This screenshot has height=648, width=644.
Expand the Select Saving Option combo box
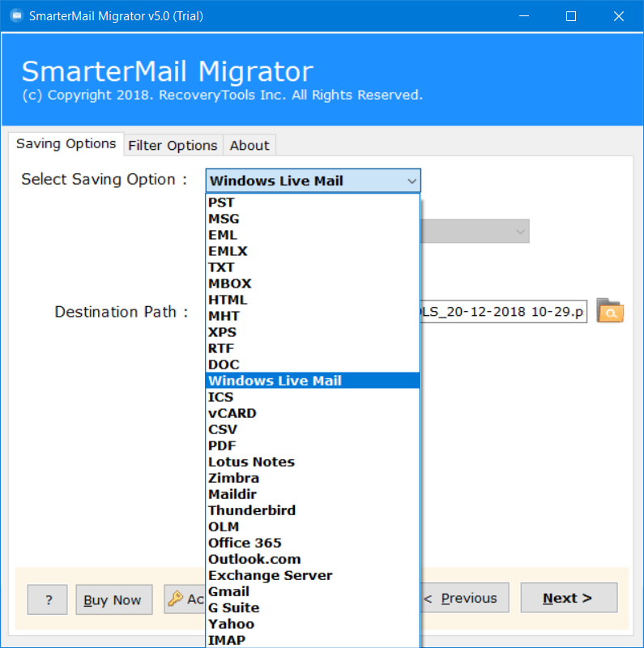(313, 181)
